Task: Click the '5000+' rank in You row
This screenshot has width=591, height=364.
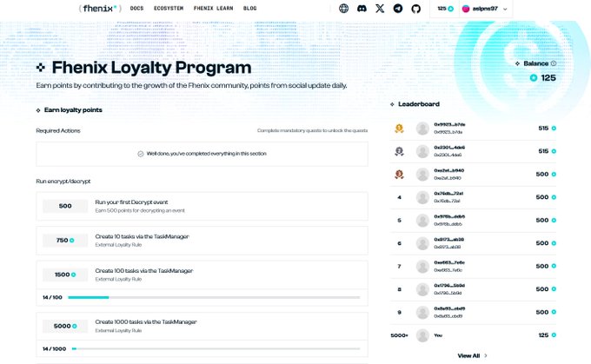Action: pyautogui.click(x=399, y=335)
